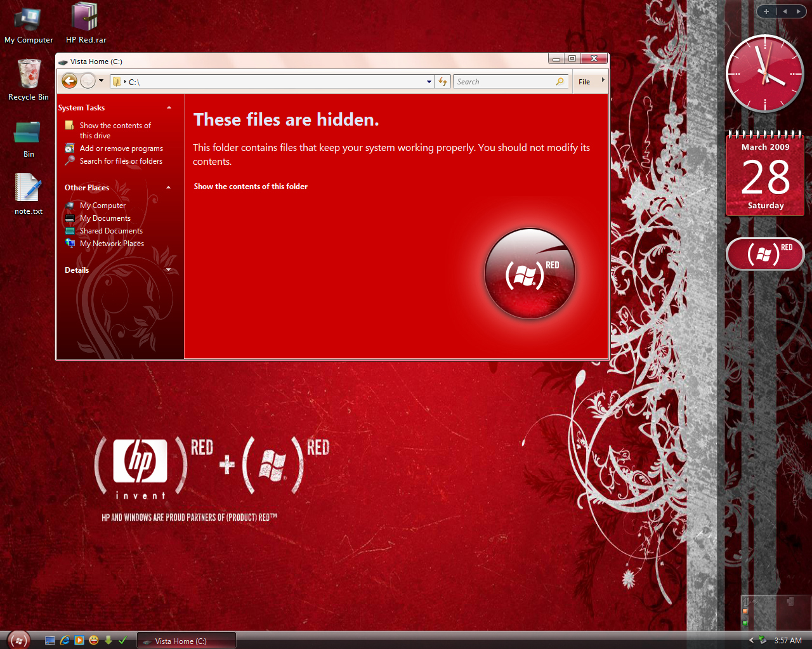Click the explorer Forward navigation button
The height and width of the screenshot is (649, 812).
click(x=88, y=81)
